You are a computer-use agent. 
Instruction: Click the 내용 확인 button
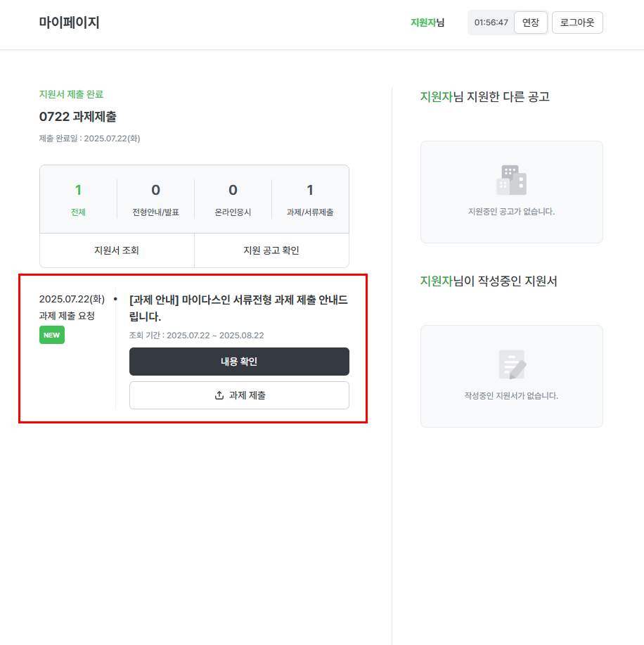click(x=239, y=361)
